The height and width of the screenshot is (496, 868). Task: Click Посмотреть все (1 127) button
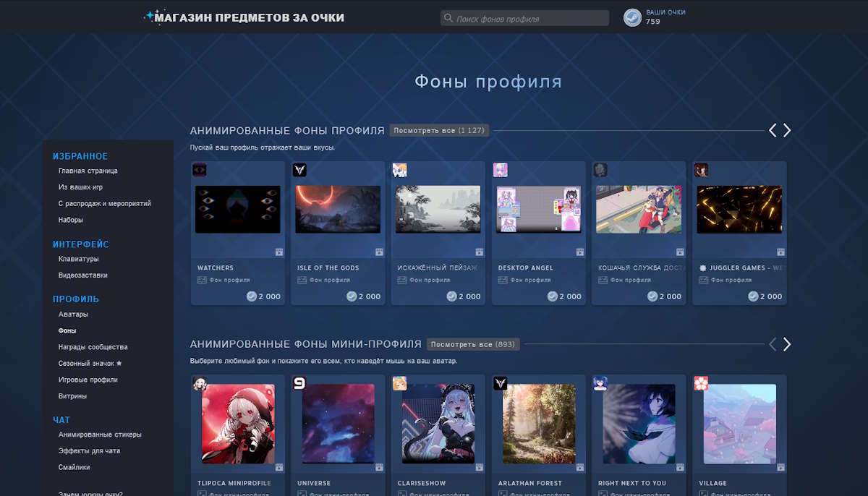pyautogui.click(x=439, y=130)
